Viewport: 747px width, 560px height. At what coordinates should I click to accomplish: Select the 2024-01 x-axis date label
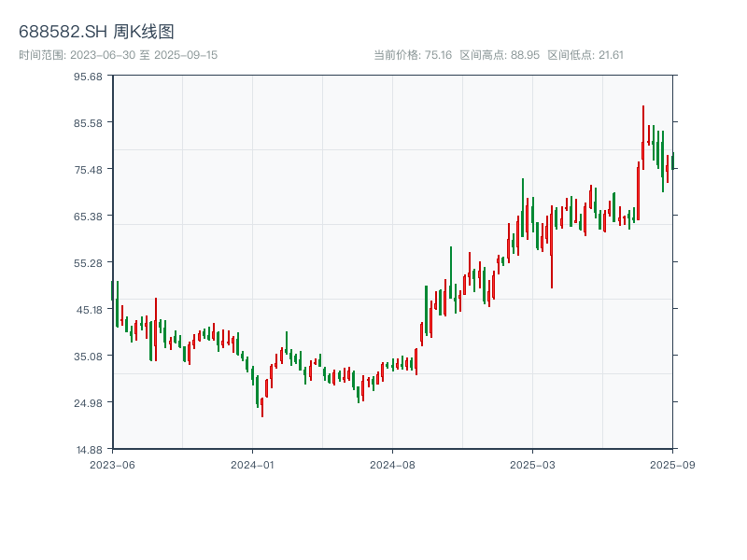(x=252, y=464)
